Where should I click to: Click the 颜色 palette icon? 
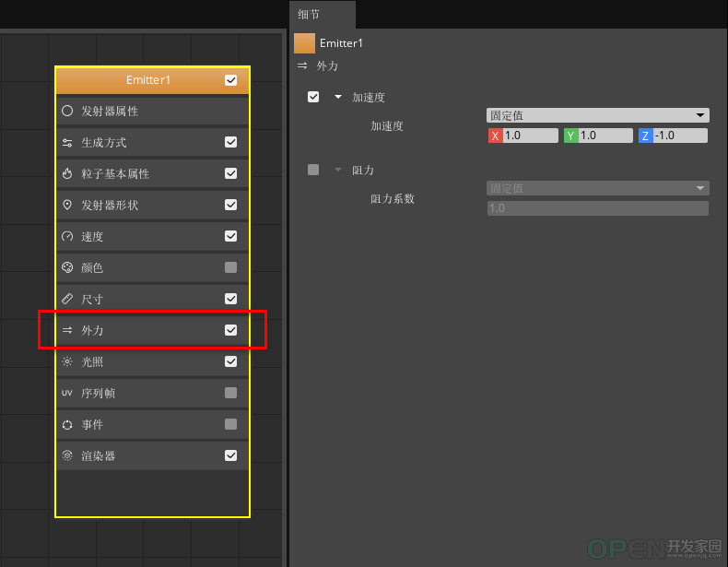[67, 267]
